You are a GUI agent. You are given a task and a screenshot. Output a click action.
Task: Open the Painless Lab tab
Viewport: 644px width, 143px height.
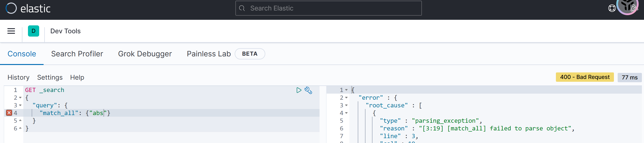pos(209,54)
